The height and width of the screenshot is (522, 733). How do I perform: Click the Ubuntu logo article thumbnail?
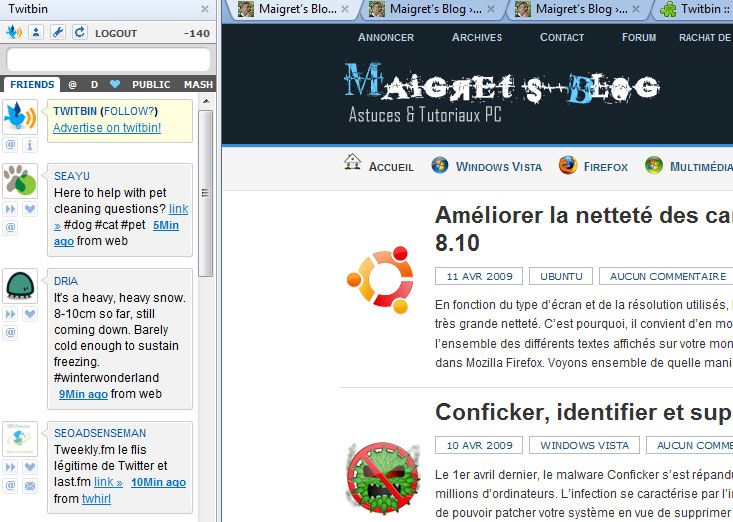click(x=380, y=279)
